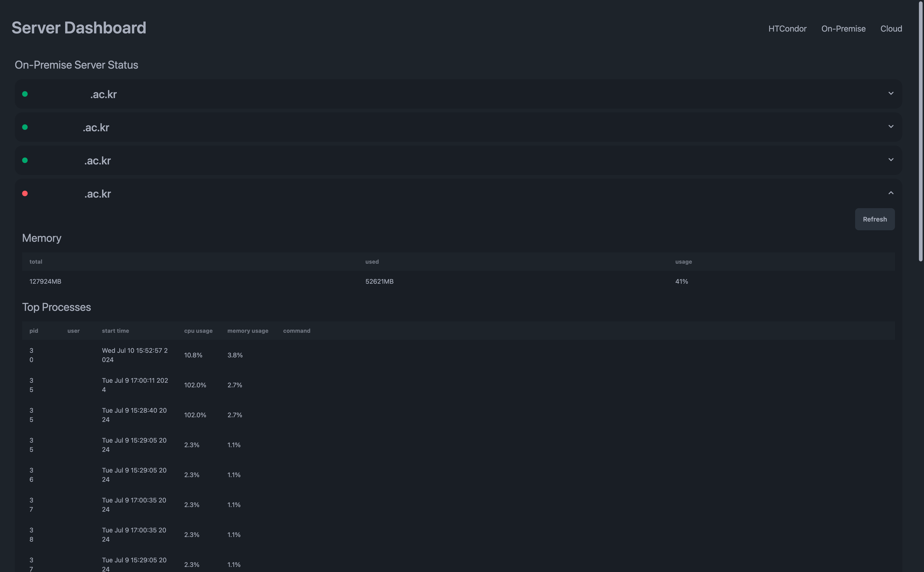This screenshot has width=924, height=572.
Task: Select the Wed Jul 10 15:52:57 start time
Action: pyautogui.click(x=135, y=355)
